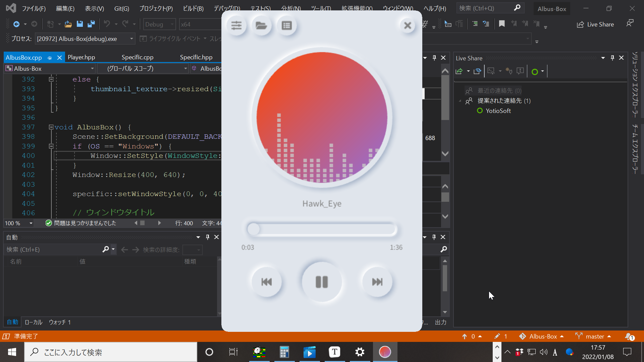
Task: Pin the AlbusBox.cpp tab
Action: [x=50, y=58]
